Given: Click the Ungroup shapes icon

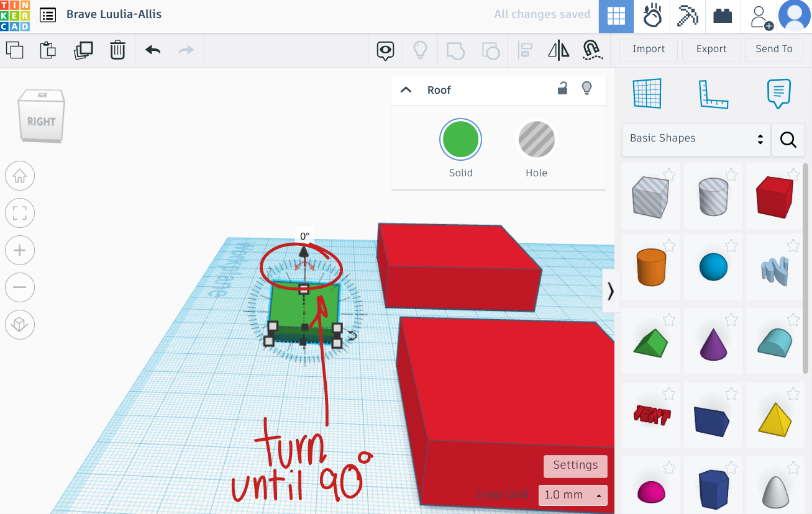Looking at the screenshot, I should coord(491,50).
